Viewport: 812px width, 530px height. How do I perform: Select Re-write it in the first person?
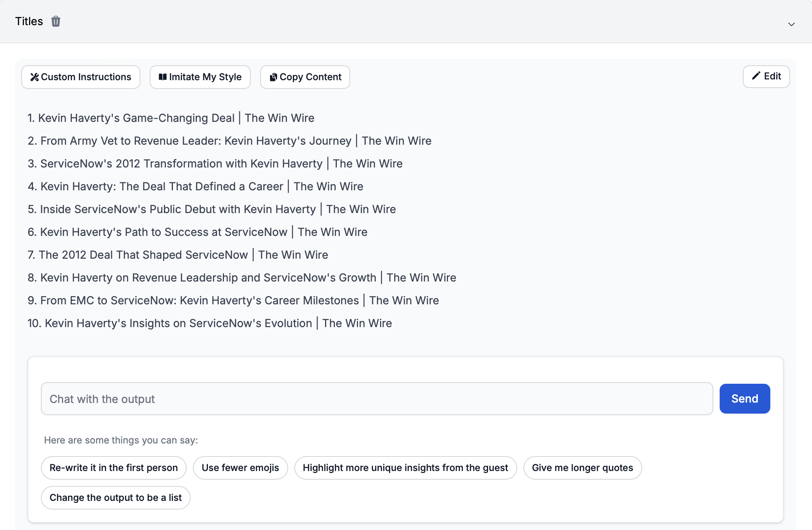[x=113, y=468]
